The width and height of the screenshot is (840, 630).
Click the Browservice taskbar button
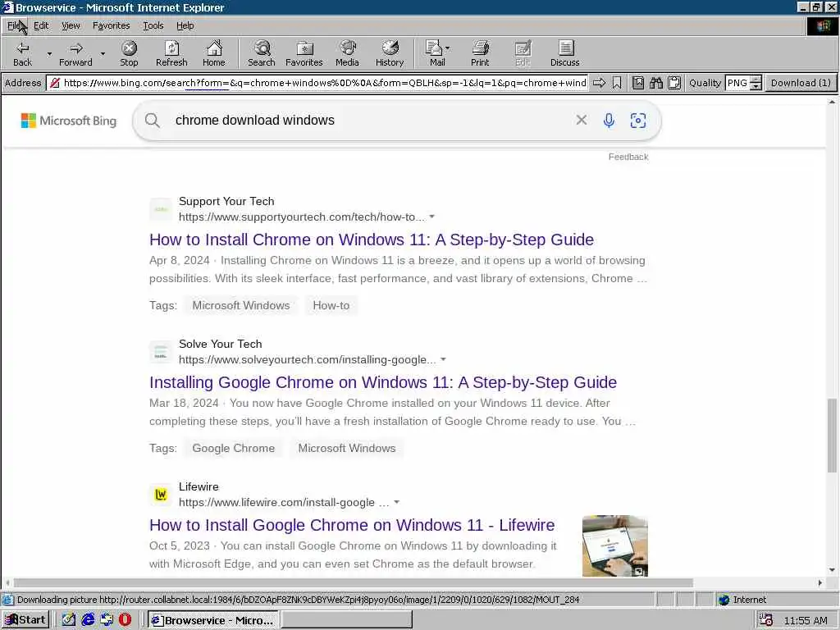(x=212, y=620)
